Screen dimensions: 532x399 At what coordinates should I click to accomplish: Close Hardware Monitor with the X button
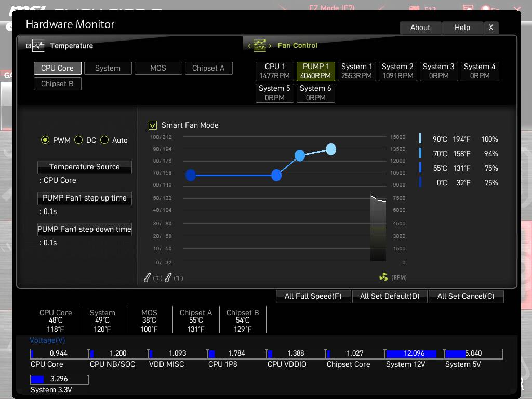coord(490,28)
